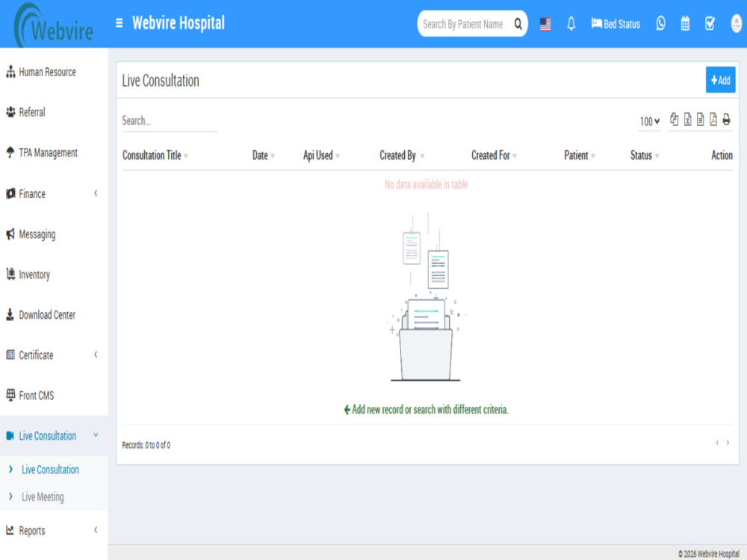The height and width of the screenshot is (560, 747).
Task: Open the task checklist icon
Action: [x=710, y=23]
